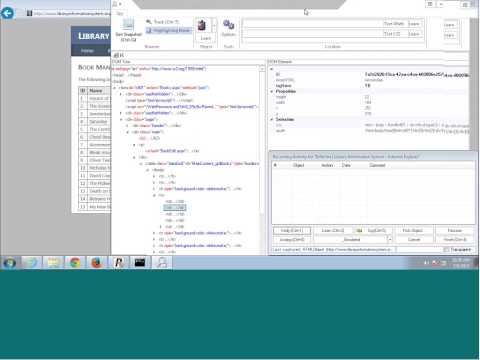Click the Action column header in recording grid
This screenshot has width=480, height=360.
pyautogui.click(x=327, y=165)
